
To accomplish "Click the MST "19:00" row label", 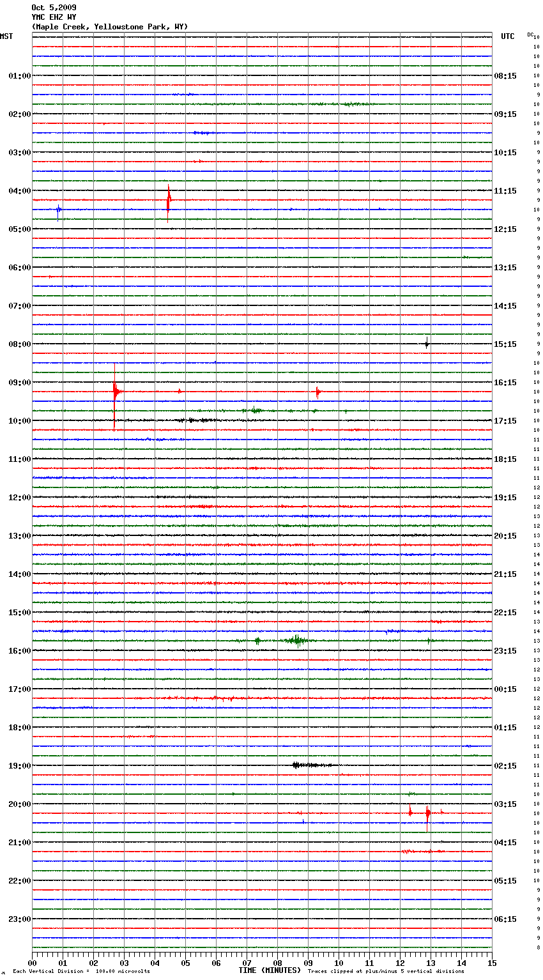I will pyautogui.click(x=20, y=766).
